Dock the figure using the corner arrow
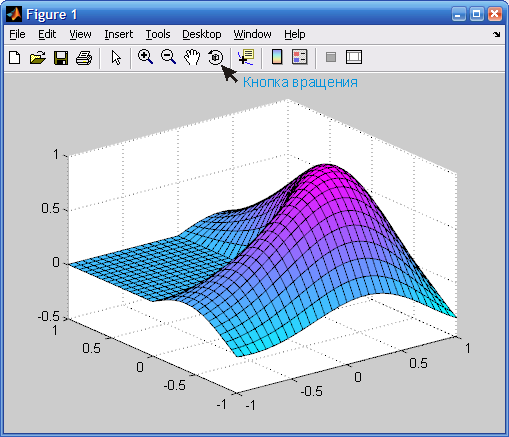Screen dimensions: 509x437 (497, 34)
